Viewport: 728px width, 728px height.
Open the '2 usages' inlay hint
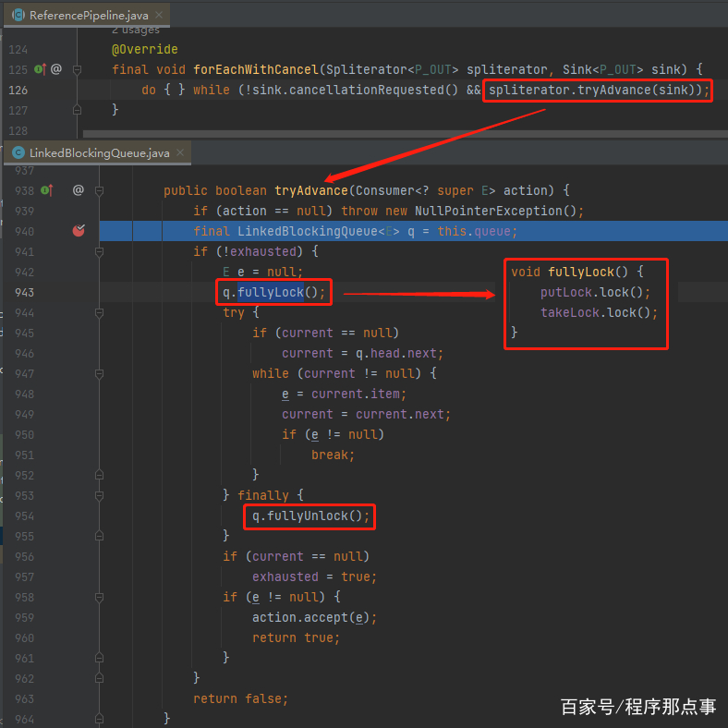tap(136, 30)
